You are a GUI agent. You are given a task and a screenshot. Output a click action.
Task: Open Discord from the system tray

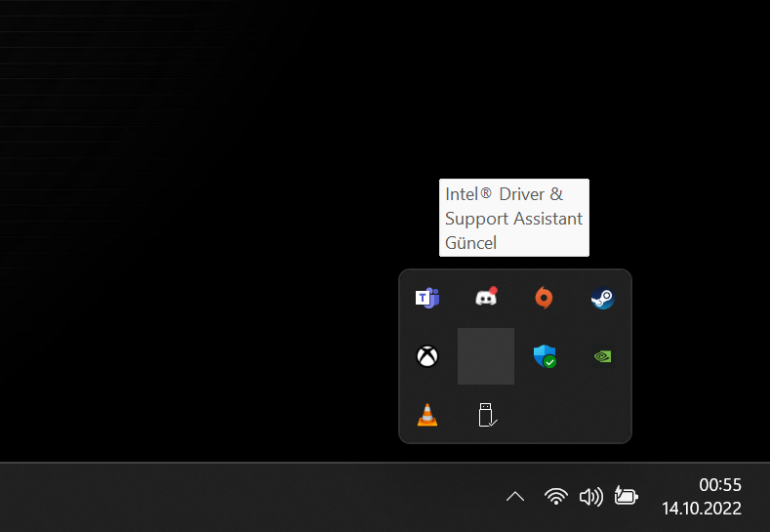click(486, 297)
